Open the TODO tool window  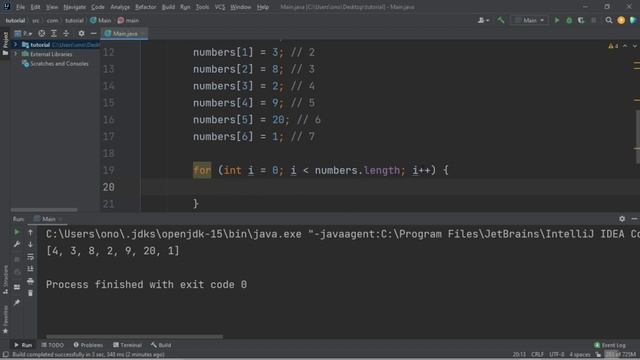[53, 345]
